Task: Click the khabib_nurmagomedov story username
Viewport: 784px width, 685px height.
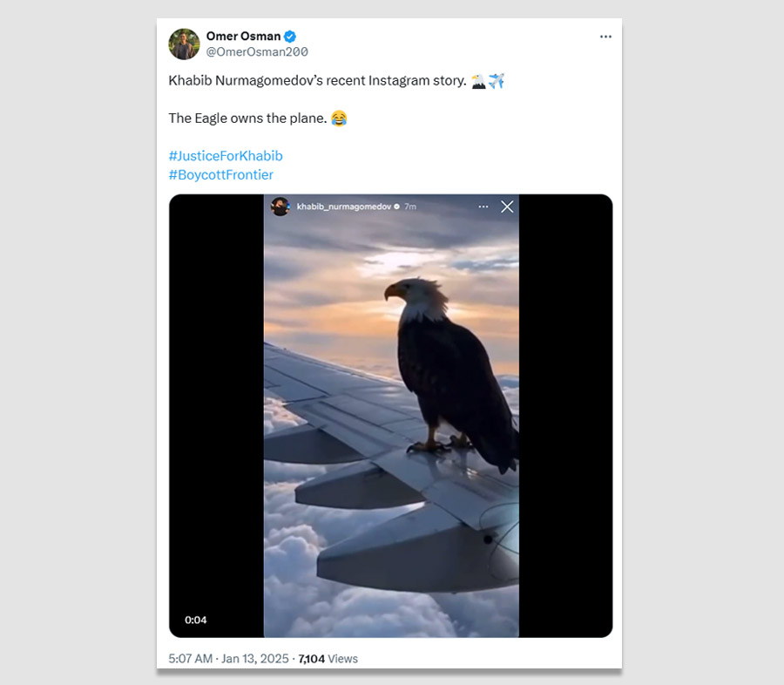Action: coord(343,207)
